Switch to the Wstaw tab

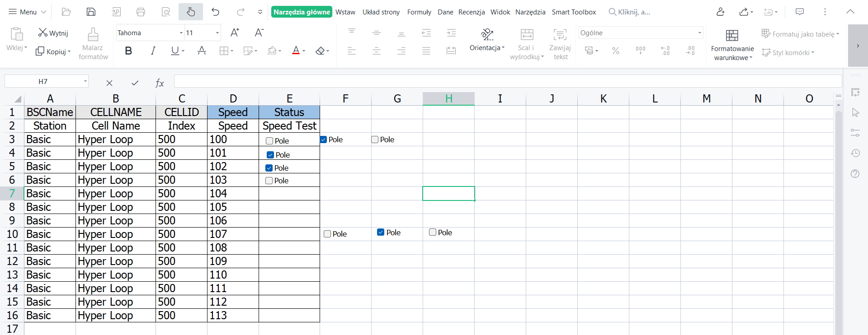tap(345, 12)
